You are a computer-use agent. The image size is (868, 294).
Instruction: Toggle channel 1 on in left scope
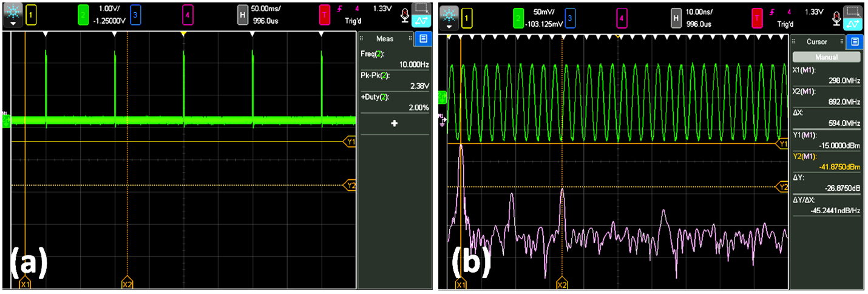(x=30, y=15)
